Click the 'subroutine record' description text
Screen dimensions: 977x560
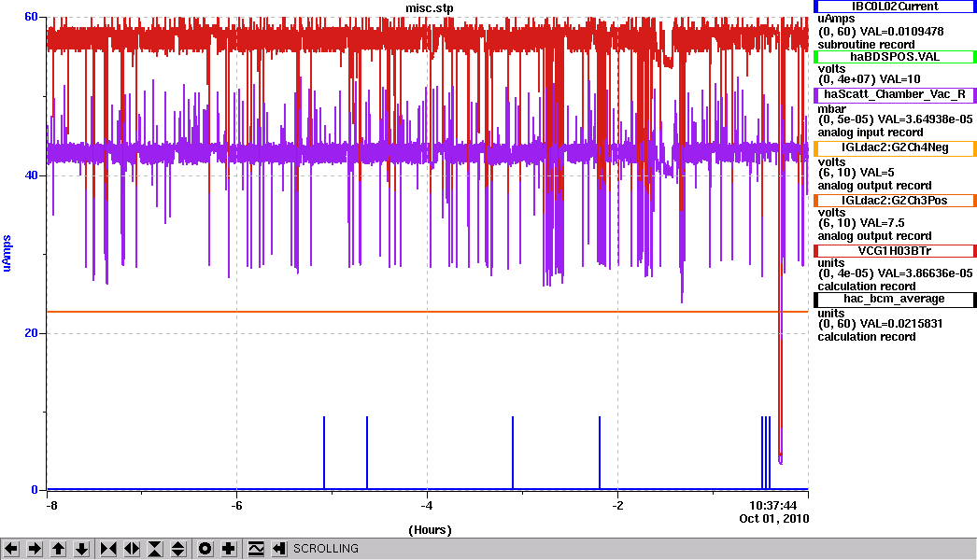click(866, 44)
